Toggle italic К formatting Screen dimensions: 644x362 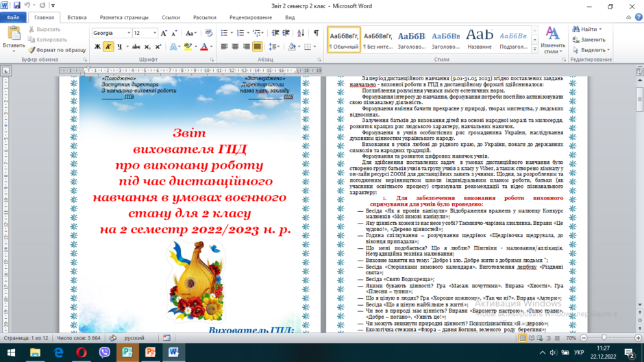coord(108,47)
